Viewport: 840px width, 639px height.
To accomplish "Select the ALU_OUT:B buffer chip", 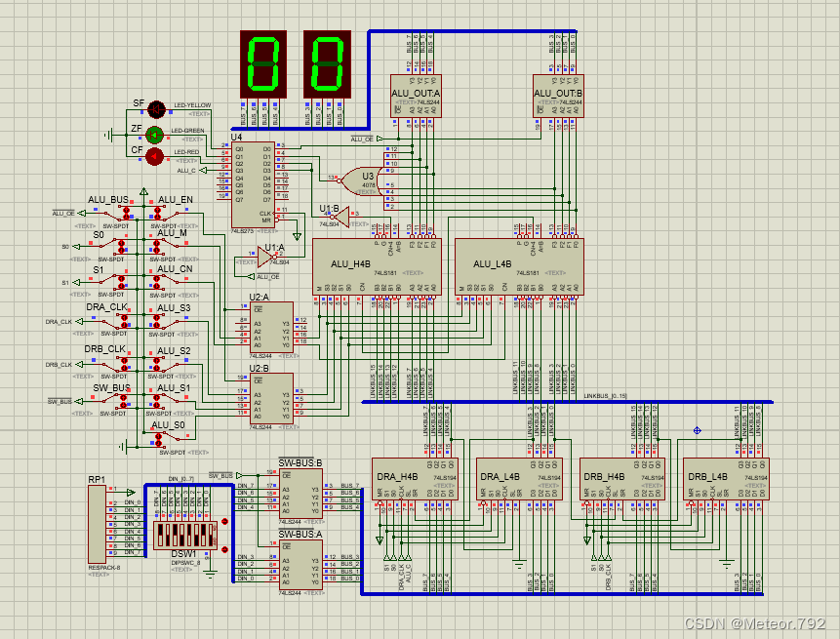I will 558,96.
